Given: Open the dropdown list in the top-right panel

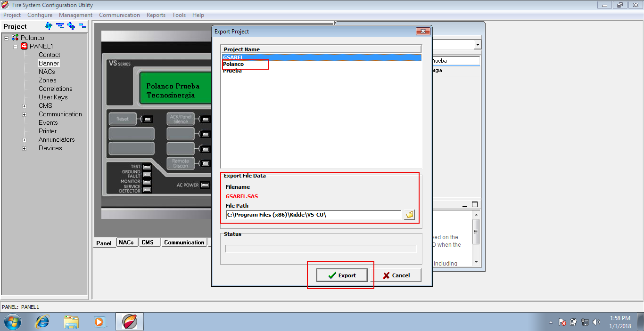Looking at the screenshot, I should tap(477, 44).
